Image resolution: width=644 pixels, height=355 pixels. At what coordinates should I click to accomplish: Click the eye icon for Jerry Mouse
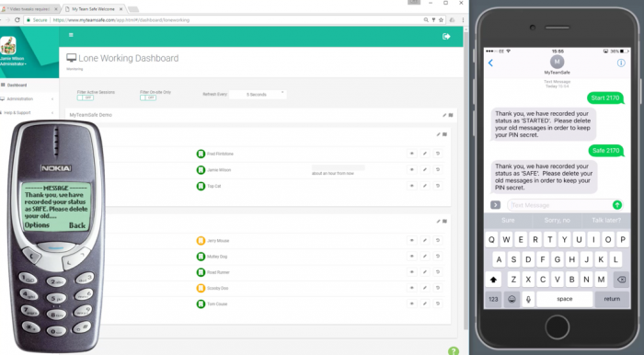click(411, 240)
